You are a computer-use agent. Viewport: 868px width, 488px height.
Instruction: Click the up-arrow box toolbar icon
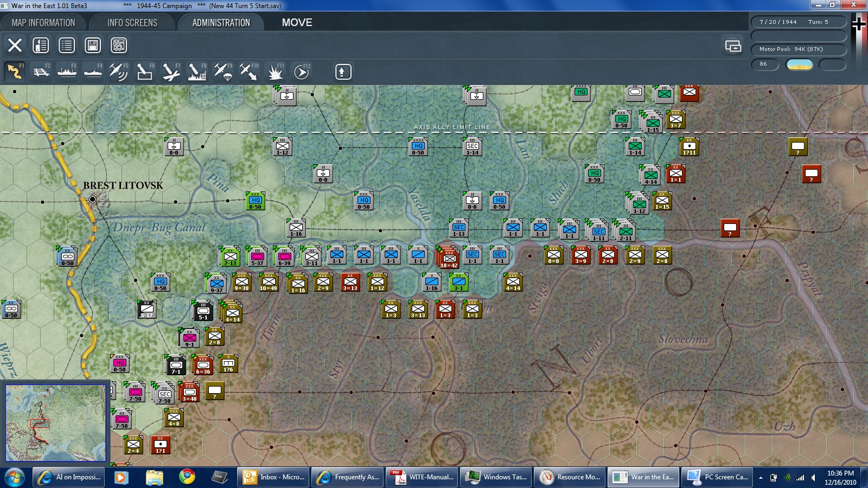point(343,72)
